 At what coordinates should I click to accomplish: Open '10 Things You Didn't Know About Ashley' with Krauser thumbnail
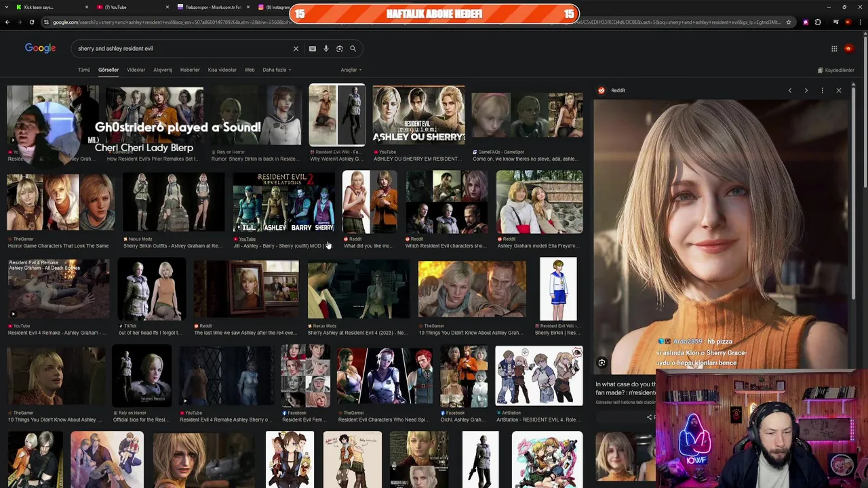(471, 289)
